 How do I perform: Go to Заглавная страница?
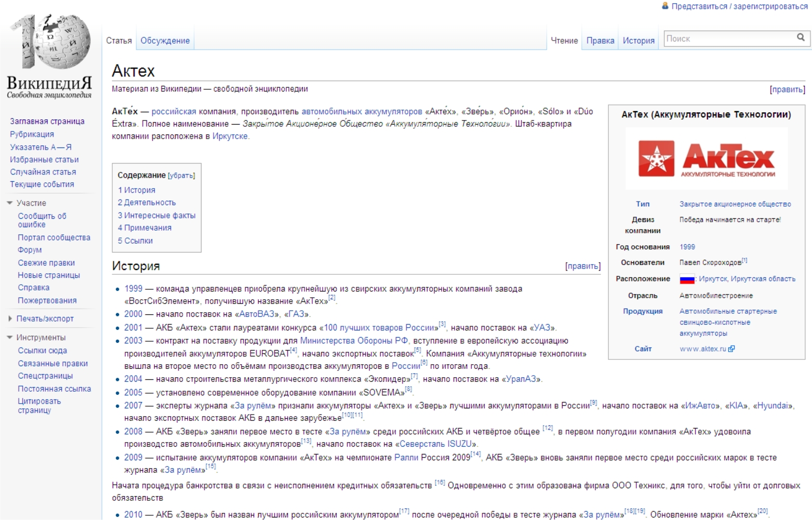click(x=47, y=121)
